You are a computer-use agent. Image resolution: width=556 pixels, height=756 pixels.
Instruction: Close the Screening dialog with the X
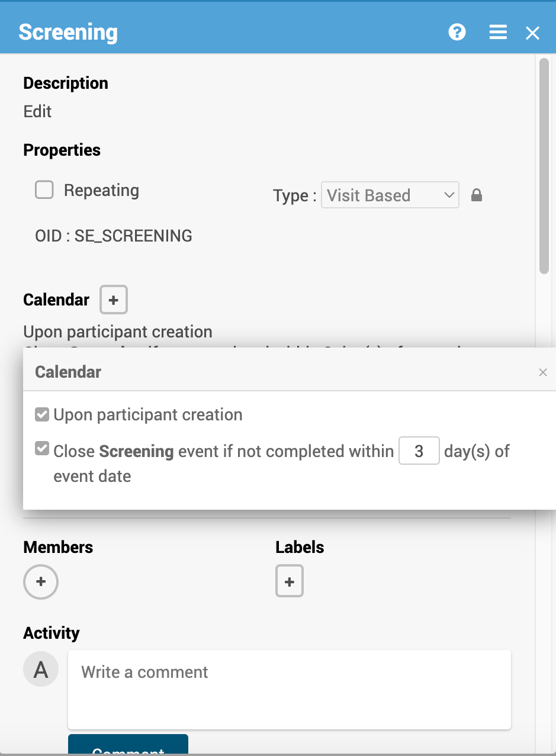point(532,33)
